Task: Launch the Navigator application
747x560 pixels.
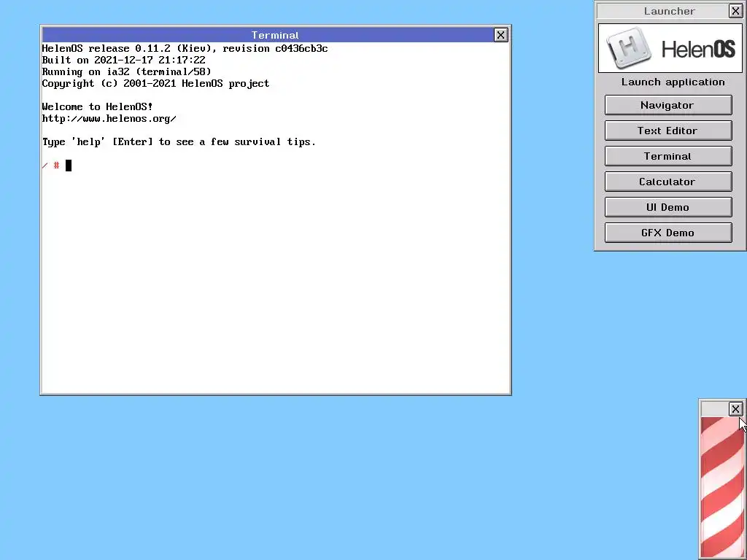Action: click(668, 105)
